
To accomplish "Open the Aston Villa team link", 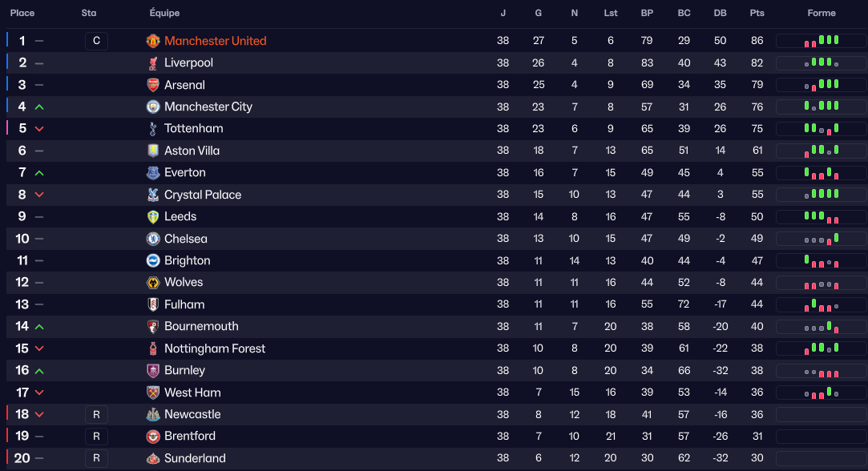I will click(x=192, y=151).
